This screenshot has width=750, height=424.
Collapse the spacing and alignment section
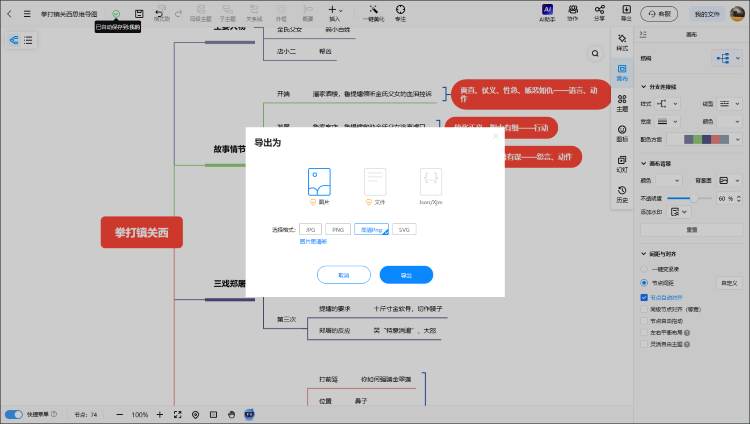point(644,254)
